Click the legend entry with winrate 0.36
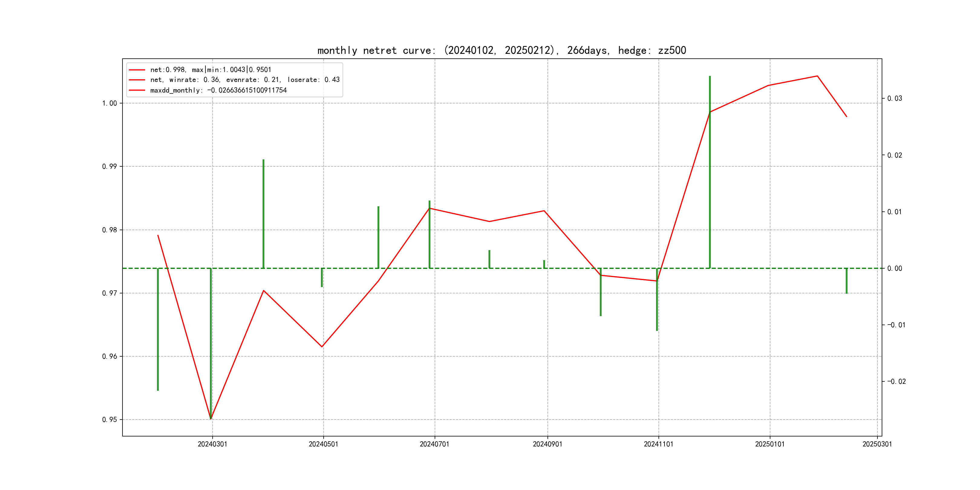 [245, 80]
